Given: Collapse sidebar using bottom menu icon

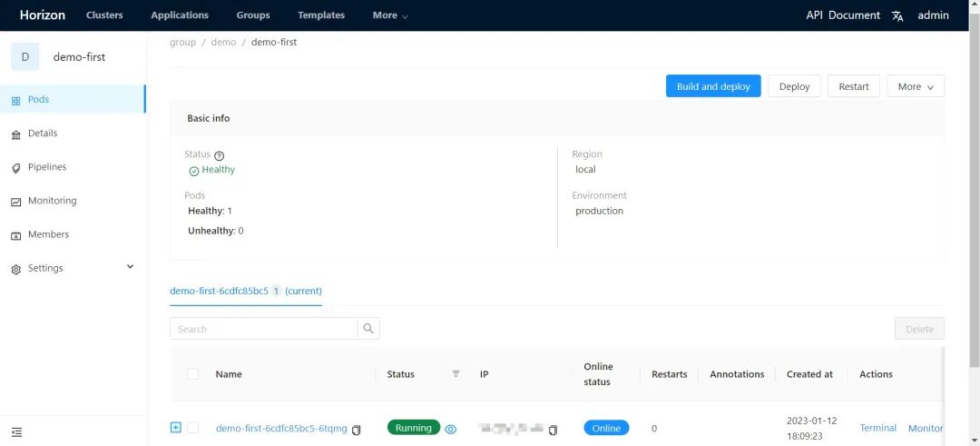Looking at the screenshot, I should (16, 432).
